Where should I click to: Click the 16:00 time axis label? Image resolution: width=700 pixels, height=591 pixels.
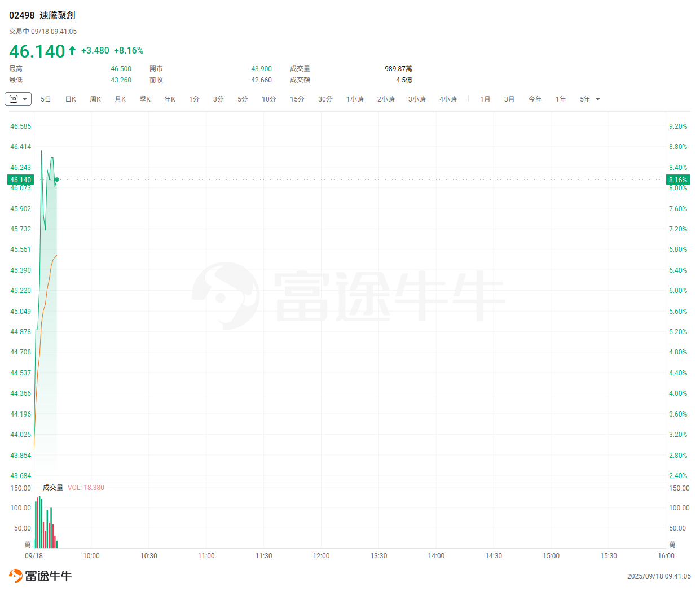[x=666, y=556]
